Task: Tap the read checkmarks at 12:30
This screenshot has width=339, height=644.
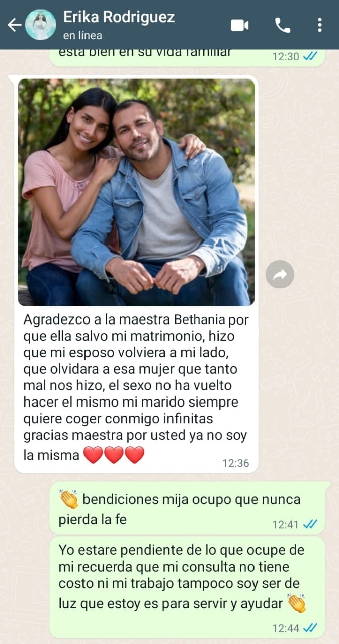Action: [x=310, y=56]
